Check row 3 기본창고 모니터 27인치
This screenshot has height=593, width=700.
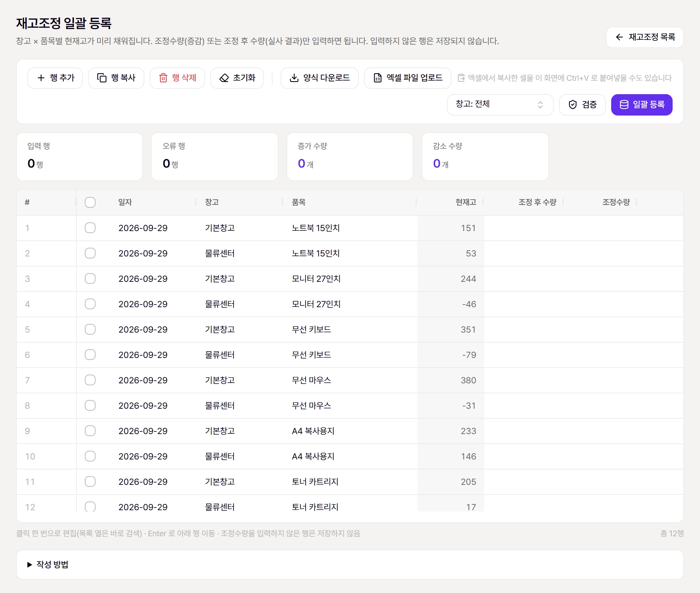pos(90,279)
